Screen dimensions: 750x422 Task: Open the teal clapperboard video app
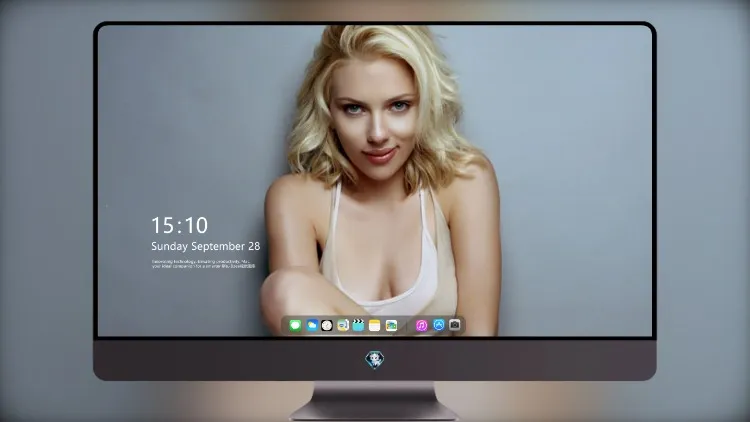click(358, 325)
